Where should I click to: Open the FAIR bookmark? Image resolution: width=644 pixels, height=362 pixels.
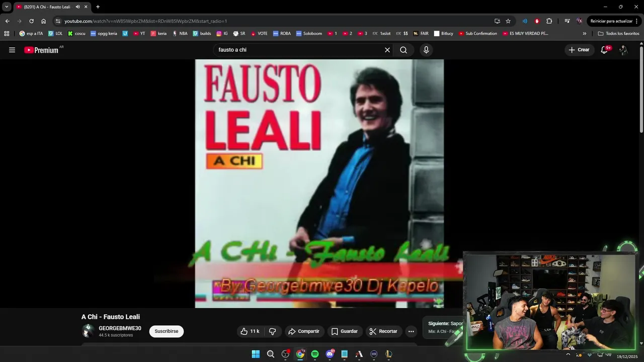[421, 34]
